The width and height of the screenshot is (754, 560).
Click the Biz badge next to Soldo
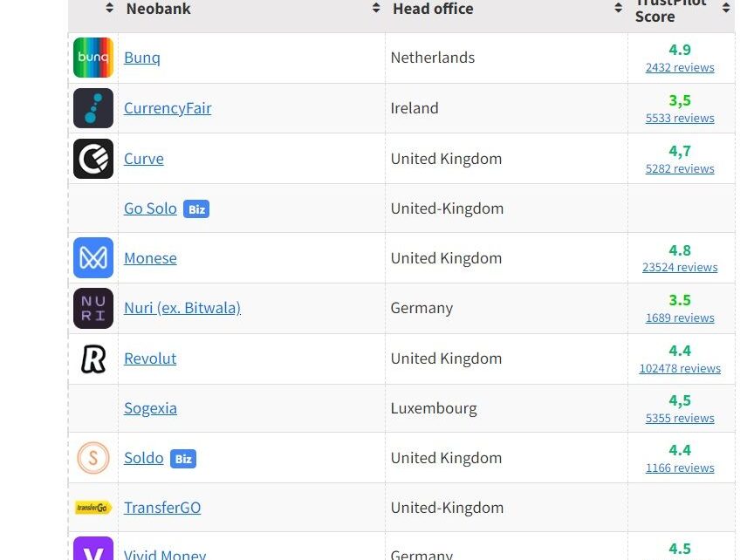coord(183,459)
